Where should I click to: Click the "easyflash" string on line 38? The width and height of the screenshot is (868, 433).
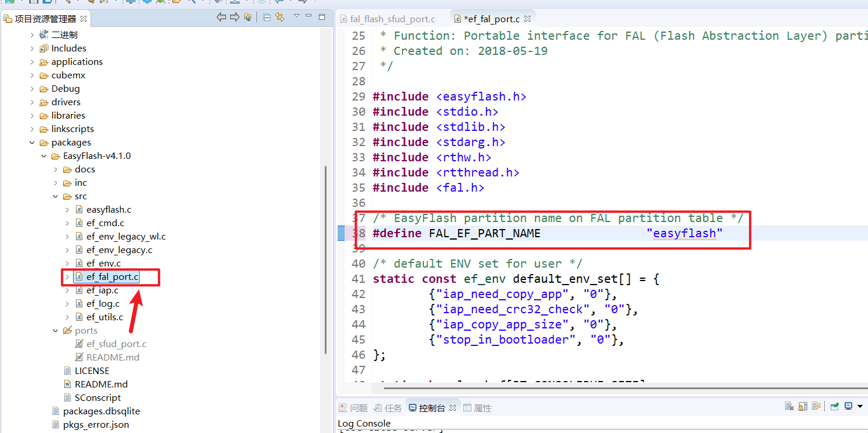click(685, 234)
